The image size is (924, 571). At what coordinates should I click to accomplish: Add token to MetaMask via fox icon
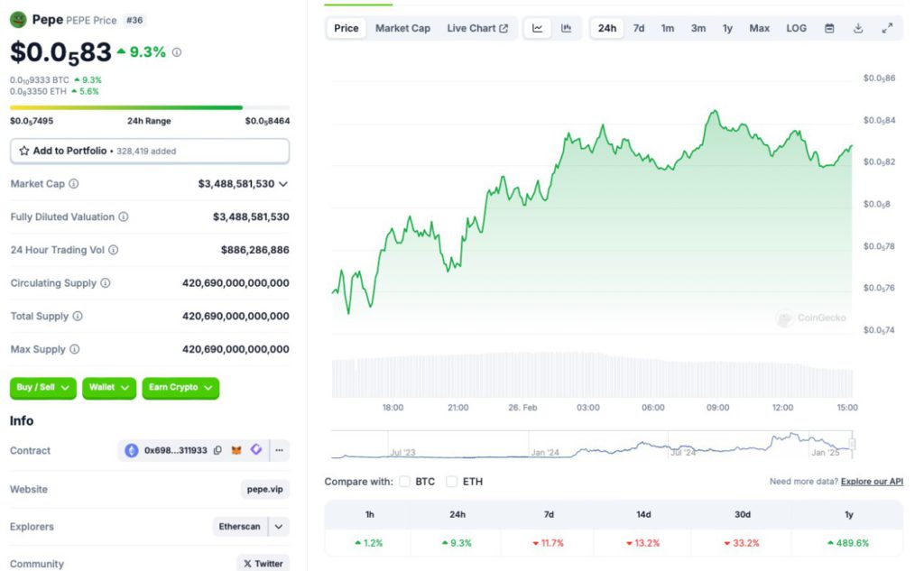236,450
